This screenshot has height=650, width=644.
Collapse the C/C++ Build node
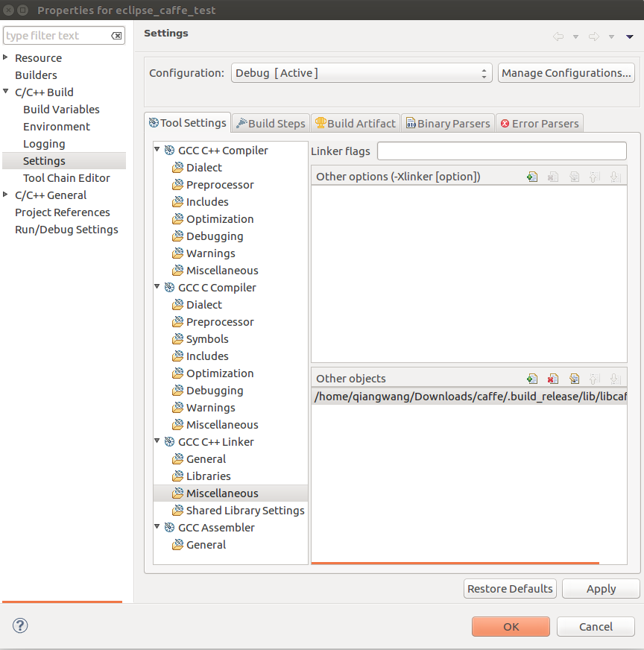5,91
